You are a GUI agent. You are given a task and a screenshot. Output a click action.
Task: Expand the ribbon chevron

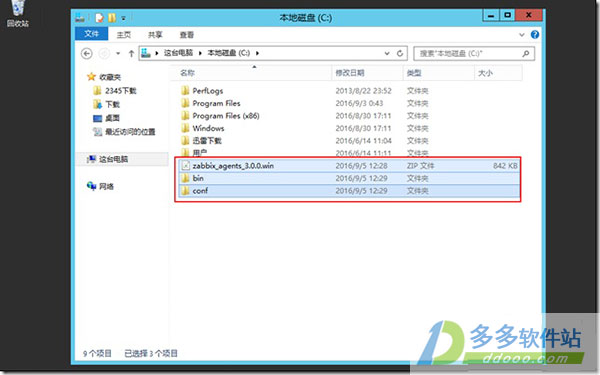point(522,35)
